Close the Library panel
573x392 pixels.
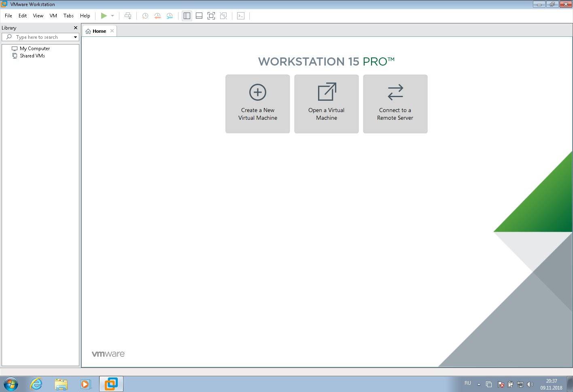pos(76,28)
